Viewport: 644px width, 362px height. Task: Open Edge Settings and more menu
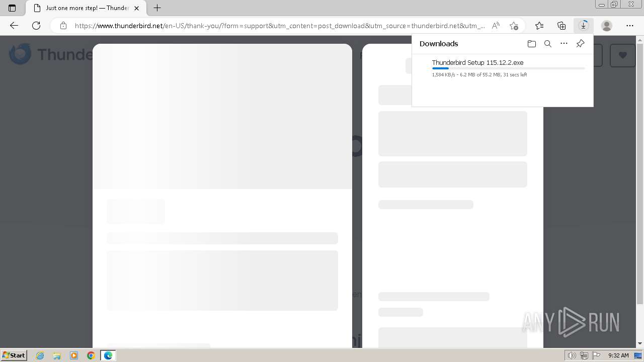[630, 26]
